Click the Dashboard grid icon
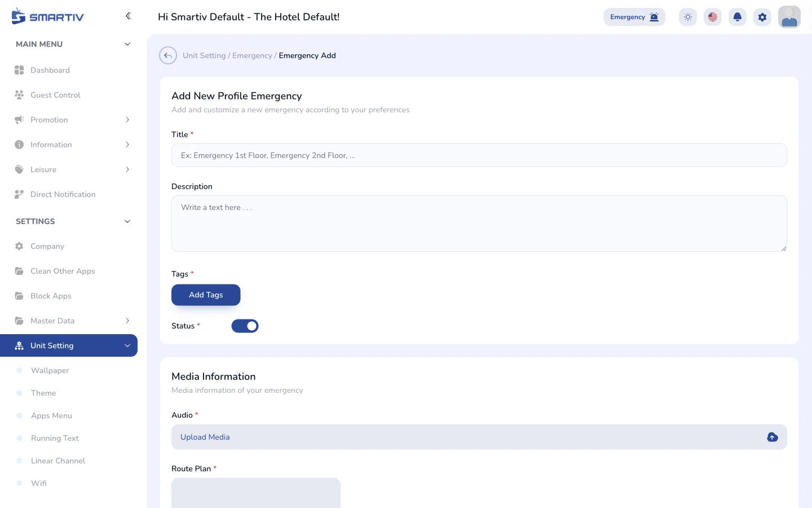 (x=19, y=70)
